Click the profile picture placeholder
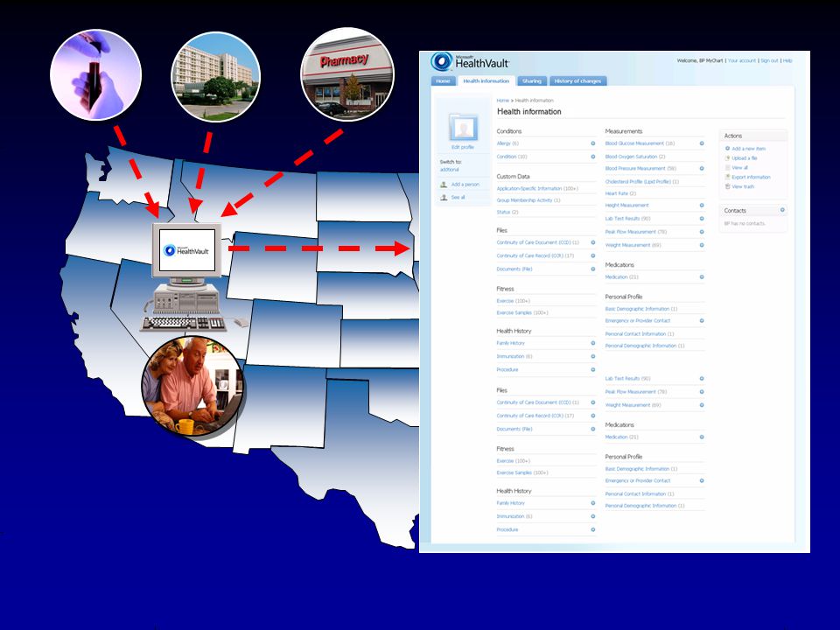The image size is (840, 630). 463,128
